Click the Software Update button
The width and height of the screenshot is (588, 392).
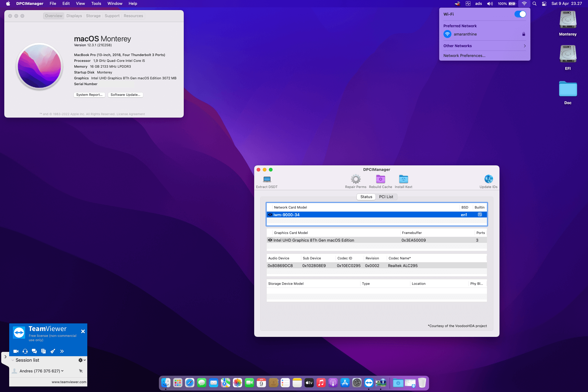tap(125, 95)
